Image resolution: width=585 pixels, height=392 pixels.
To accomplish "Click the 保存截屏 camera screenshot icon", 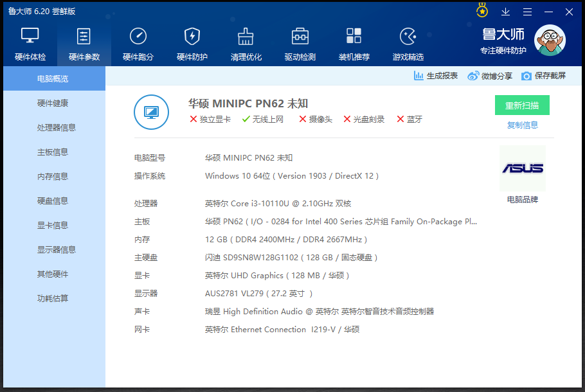I will tap(526, 76).
